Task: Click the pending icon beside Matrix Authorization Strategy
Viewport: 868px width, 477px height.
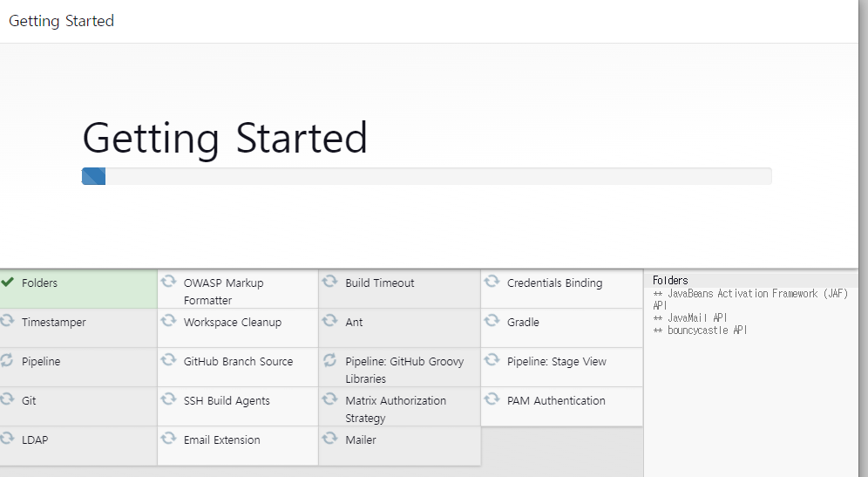Action: tap(330, 399)
